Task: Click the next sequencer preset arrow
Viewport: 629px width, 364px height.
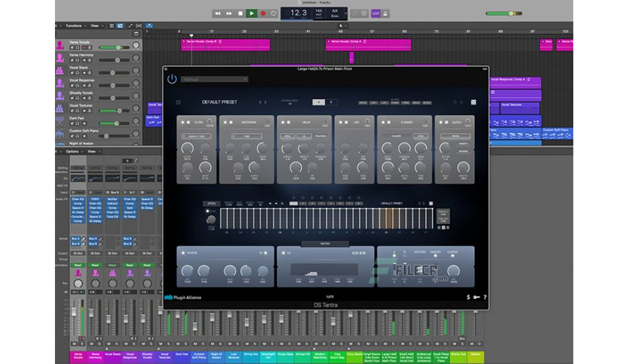Action: point(424,204)
